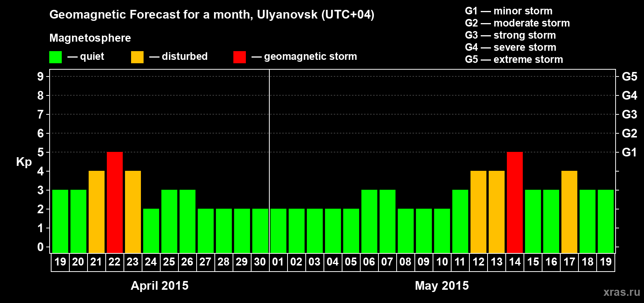644x303 pixels.
Task: Click the May 2015 month label
Action: coord(442,286)
